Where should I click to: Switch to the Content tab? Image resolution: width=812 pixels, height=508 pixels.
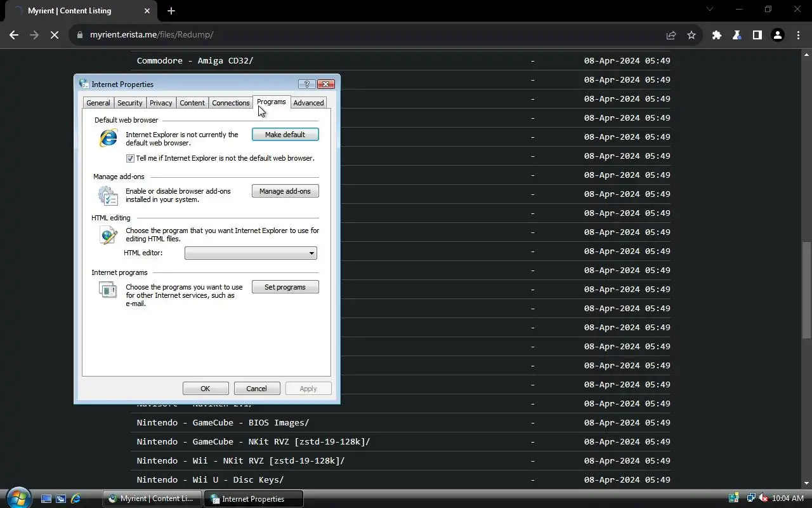pyautogui.click(x=192, y=103)
